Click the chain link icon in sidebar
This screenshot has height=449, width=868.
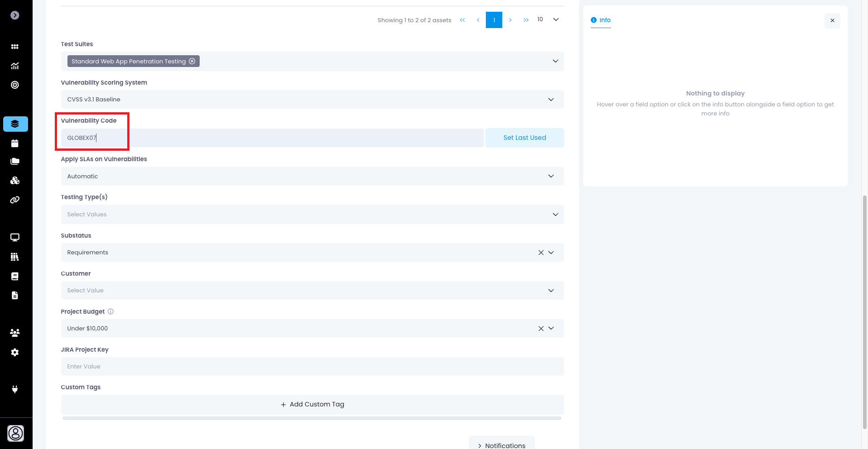[x=15, y=200]
